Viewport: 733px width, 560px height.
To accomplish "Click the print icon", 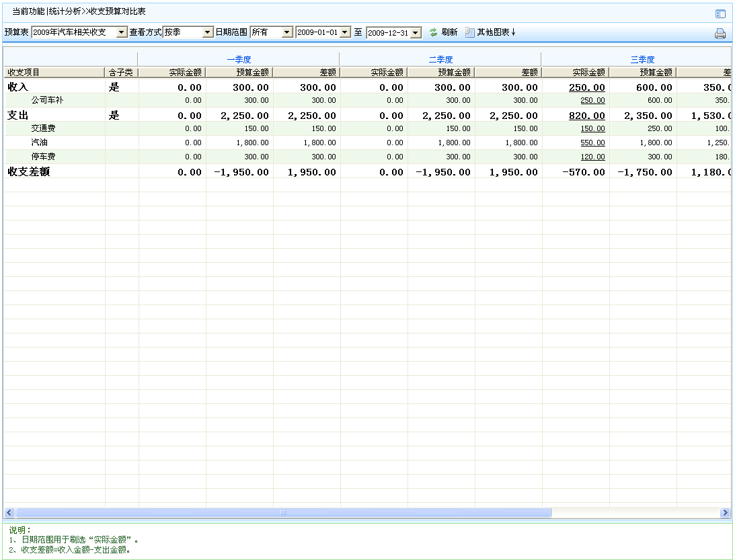I will coord(720,34).
